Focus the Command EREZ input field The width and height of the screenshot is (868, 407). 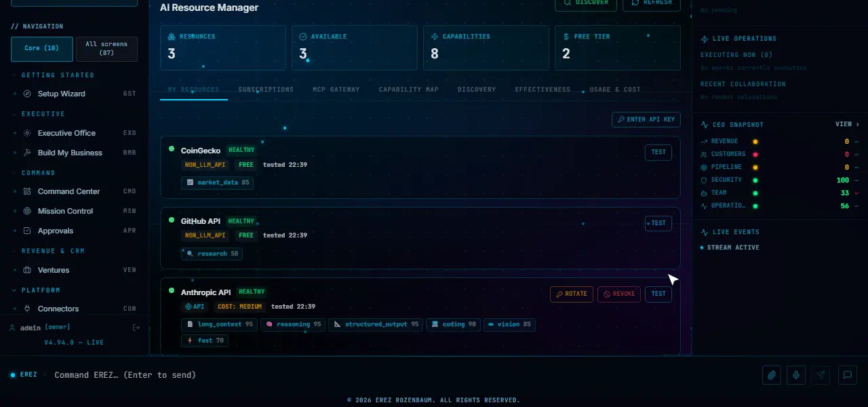tap(403, 375)
